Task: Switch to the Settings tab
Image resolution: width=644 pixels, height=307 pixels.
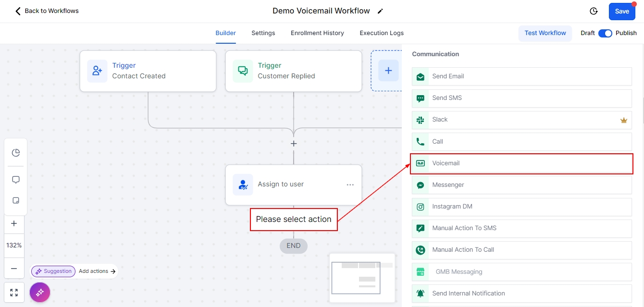Action: 263,33
